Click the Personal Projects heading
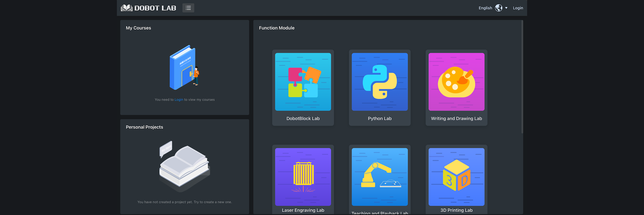This screenshot has width=644, height=215. pos(144,127)
